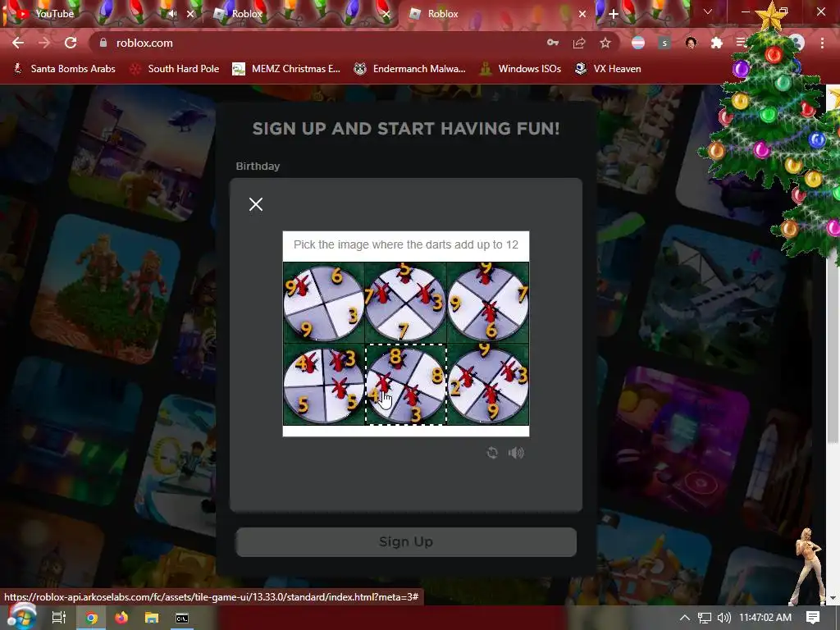
Task: Open network status tray icon
Action: (705, 618)
